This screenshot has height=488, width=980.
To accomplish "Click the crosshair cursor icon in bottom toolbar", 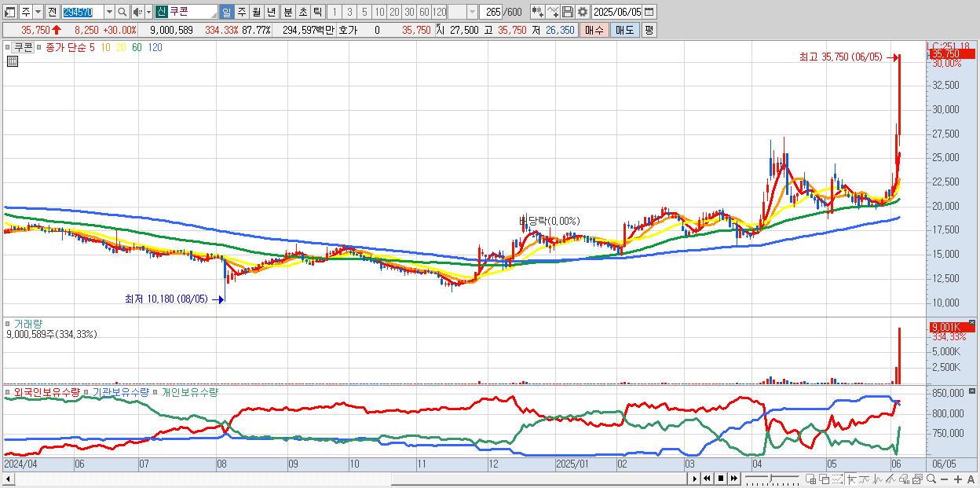I will coord(851,479).
